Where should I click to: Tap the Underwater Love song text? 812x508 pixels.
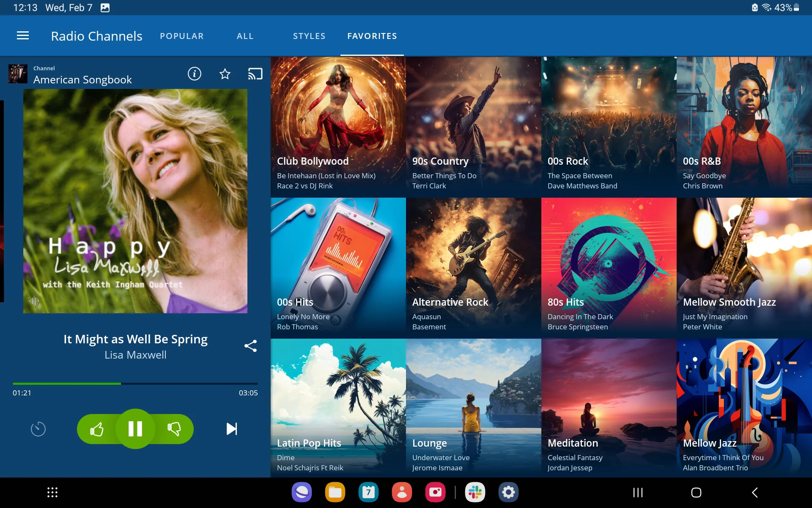441,458
